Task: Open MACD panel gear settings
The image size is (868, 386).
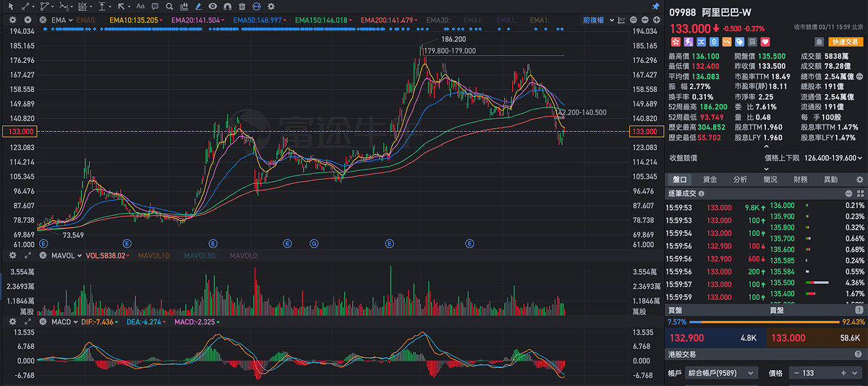Action: coord(13,321)
